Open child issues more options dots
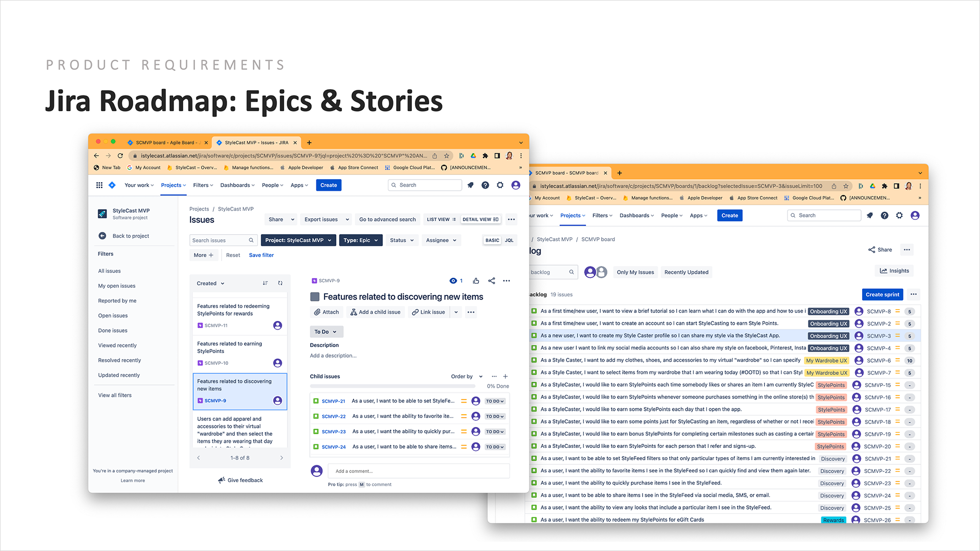Screen dimensions: 980x551 point(494,377)
